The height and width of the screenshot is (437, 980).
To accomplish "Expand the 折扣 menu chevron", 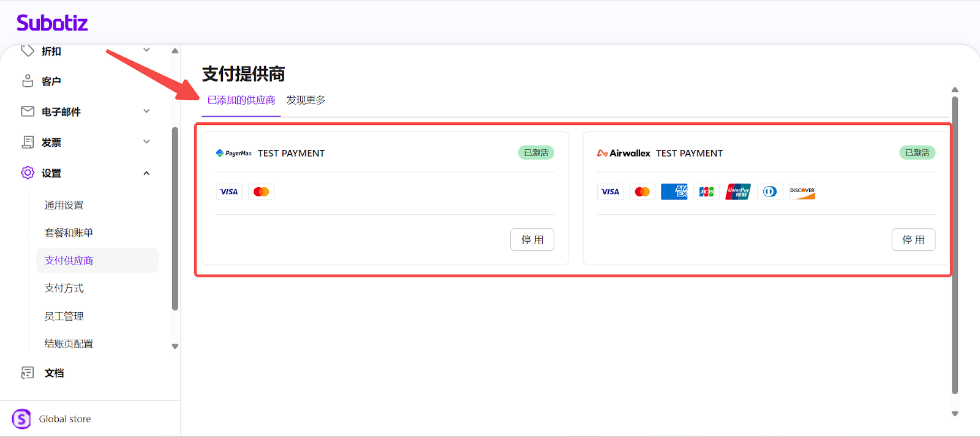I will click(146, 50).
